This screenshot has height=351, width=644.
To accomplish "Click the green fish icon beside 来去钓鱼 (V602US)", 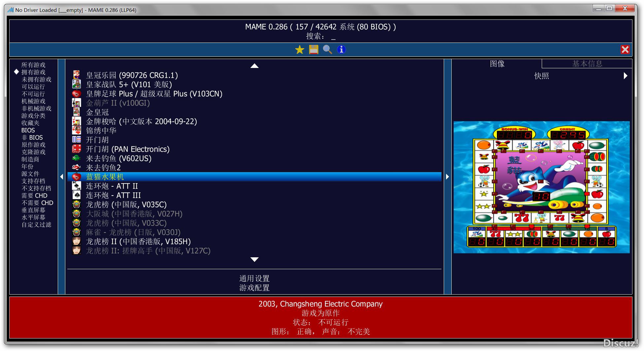I will pos(77,158).
